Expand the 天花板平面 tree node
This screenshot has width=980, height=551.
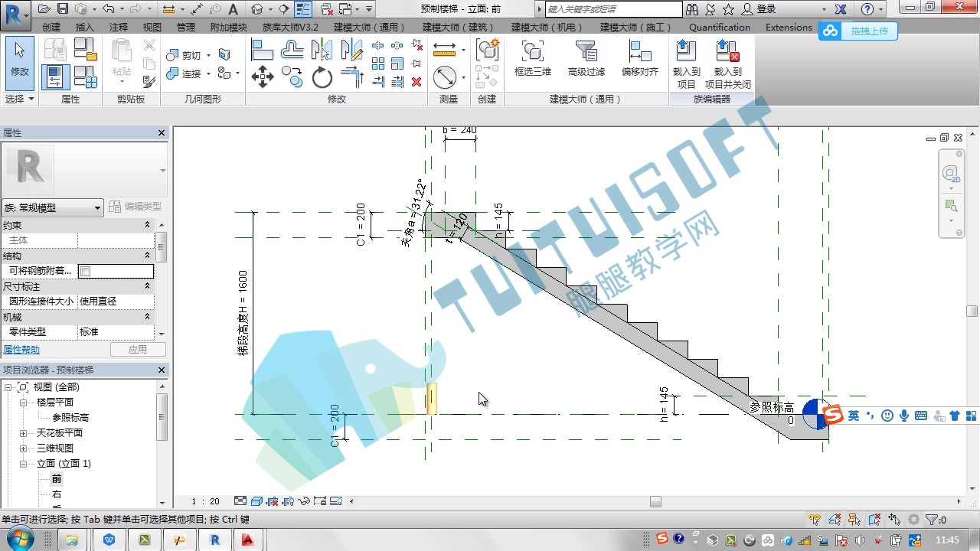[23, 433]
